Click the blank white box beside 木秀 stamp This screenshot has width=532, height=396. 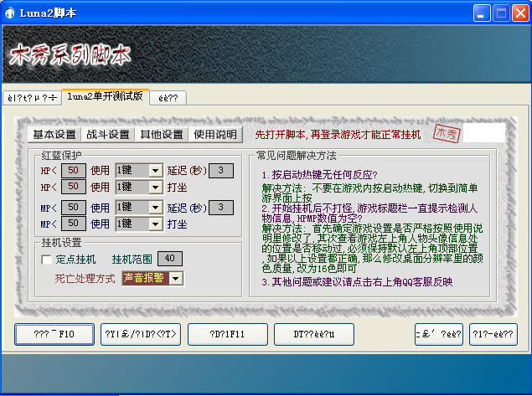484,133
